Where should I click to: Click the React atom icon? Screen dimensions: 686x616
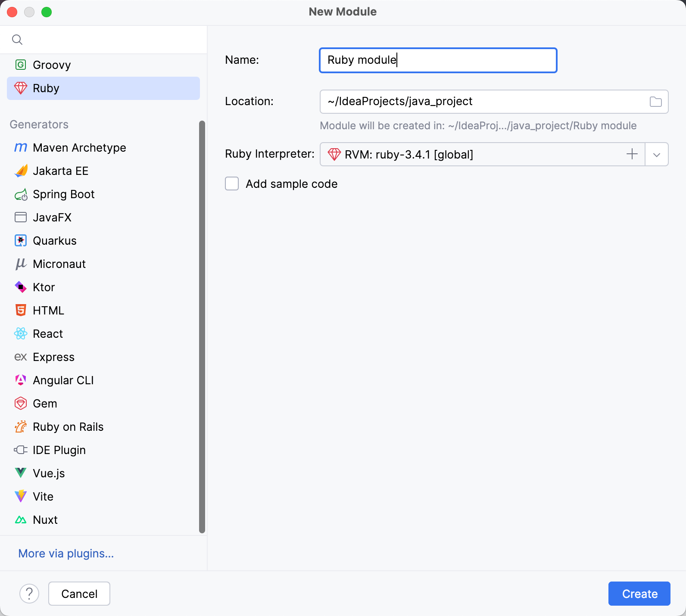[21, 334]
